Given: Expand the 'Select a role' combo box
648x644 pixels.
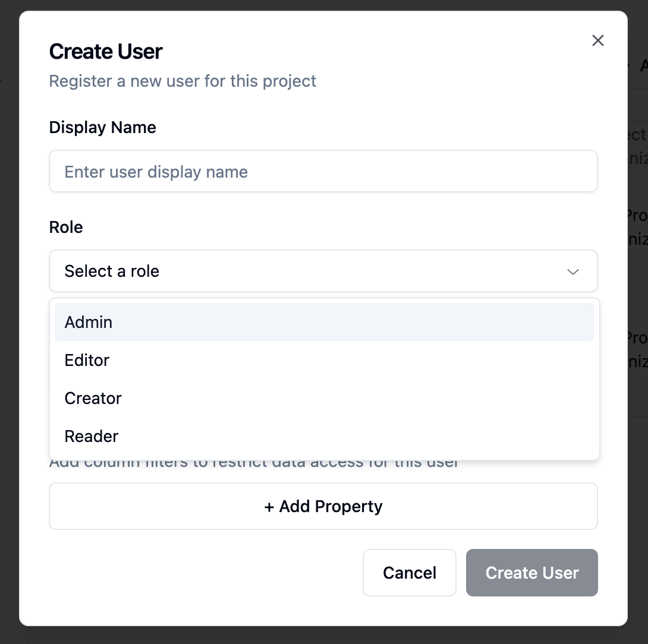Looking at the screenshot, I should coord(323,272).
